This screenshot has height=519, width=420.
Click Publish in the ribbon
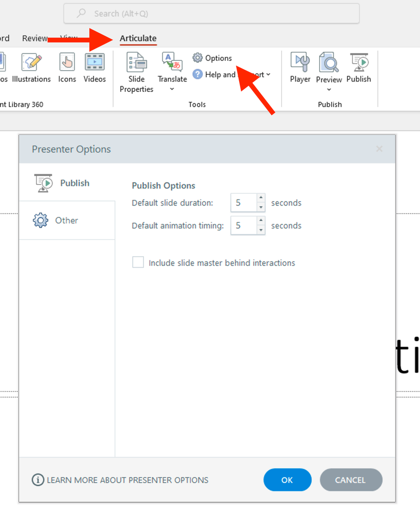point(359,69)
